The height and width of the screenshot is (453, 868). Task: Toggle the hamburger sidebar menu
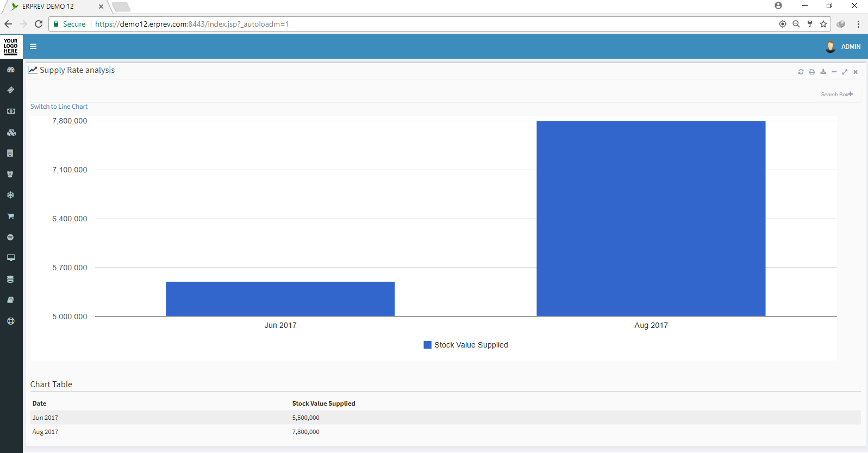pos(33,46)
